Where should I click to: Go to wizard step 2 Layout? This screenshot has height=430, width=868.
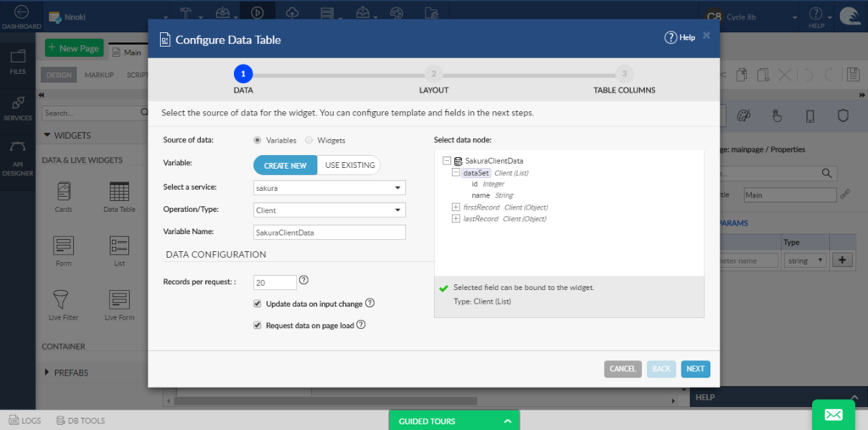[x=433, y=74]
